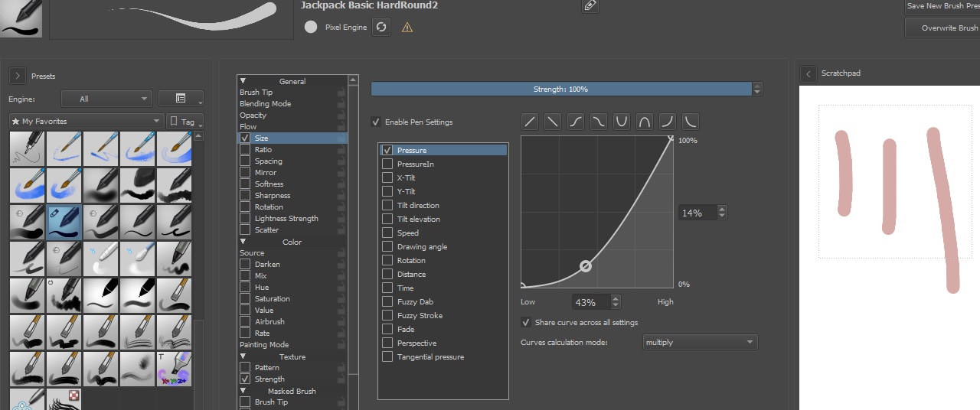Open the preset view mode button
Image resolution: width=980 pixels, height=410 pixels.
[181, 99]
